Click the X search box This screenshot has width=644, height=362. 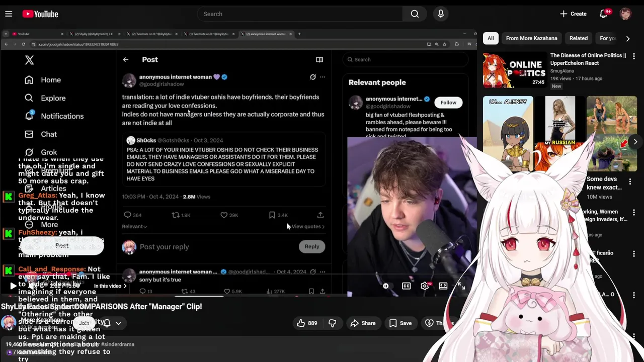[406, 60]
